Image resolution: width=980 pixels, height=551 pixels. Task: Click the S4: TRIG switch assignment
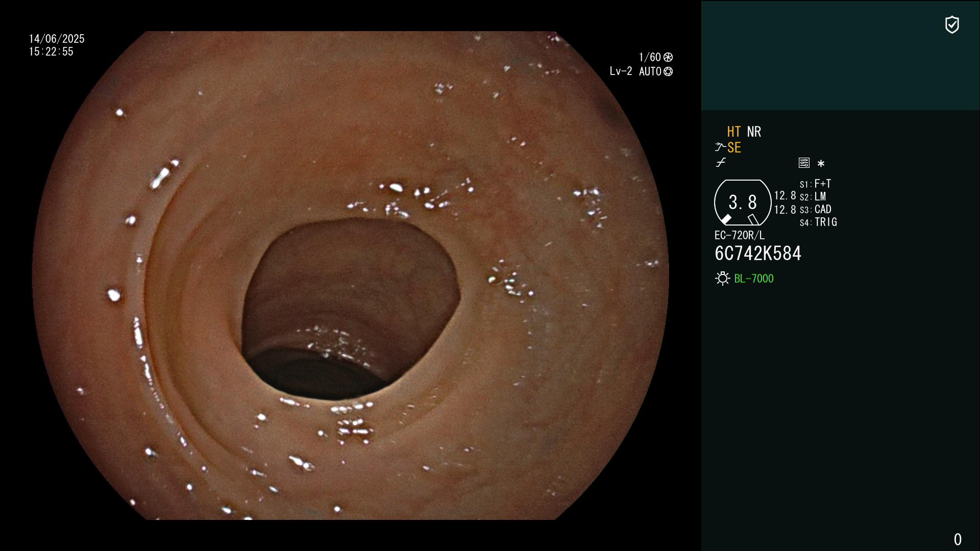(x=818, y=222)
